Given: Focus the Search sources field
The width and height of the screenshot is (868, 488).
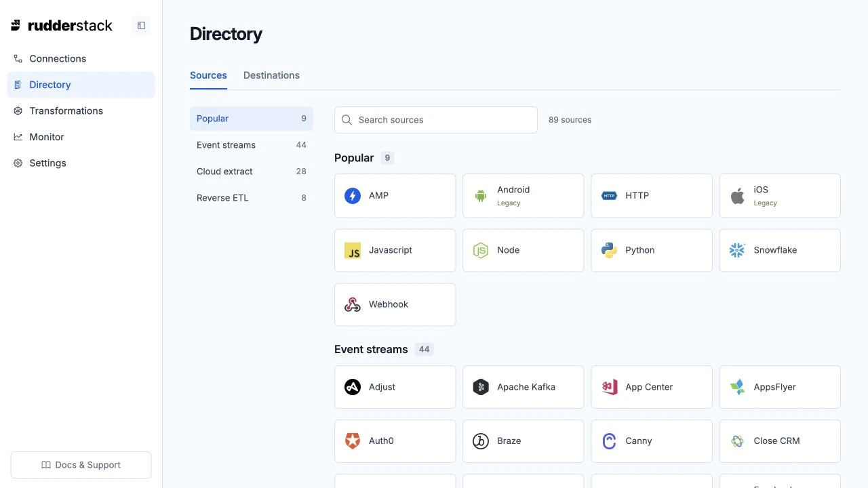Looking at the screenshot, I should click(x=436, y=120).
